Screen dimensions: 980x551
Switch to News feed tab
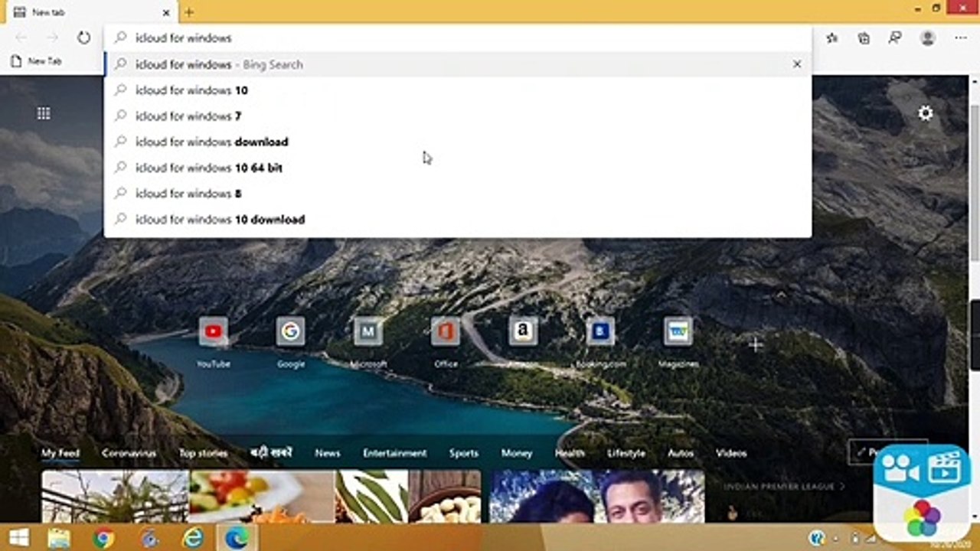pyautogui.click(x=327, y=453)
